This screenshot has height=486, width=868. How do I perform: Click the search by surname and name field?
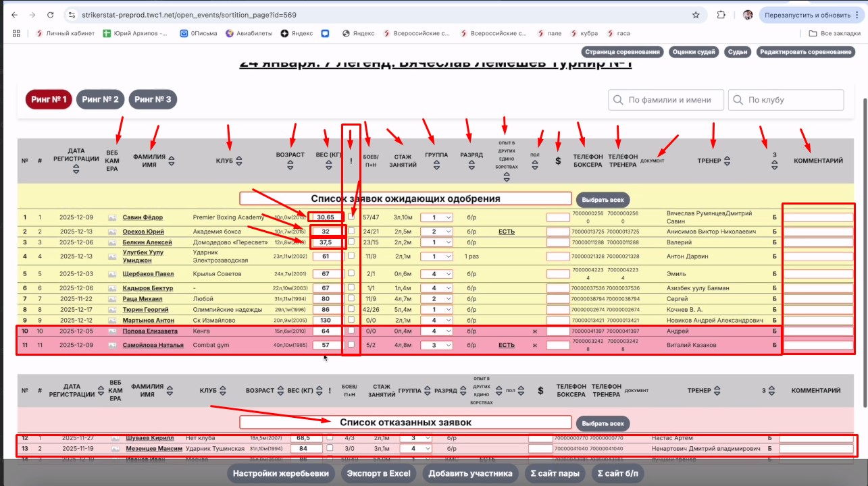[x=666, y=100]
